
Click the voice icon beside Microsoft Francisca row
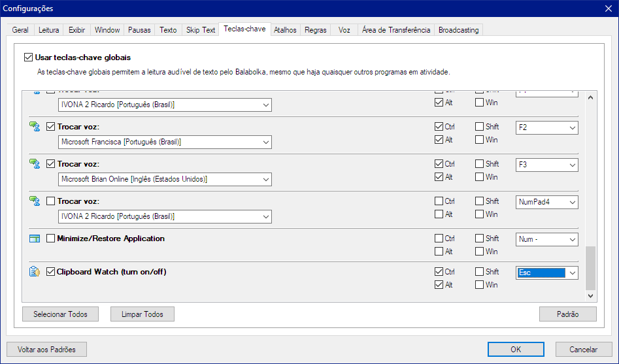35,127
